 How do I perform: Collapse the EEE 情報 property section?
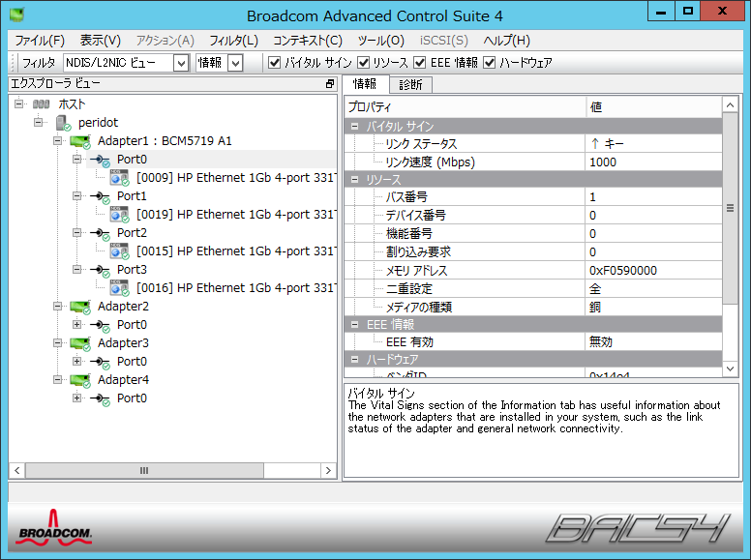click(x=354, y=325)
